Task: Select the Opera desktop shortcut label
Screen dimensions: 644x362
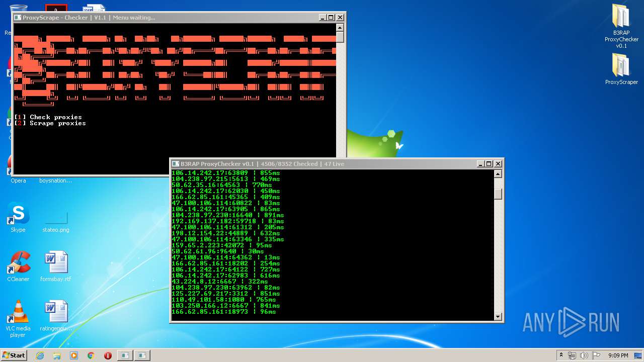Action: coord(18,180)
